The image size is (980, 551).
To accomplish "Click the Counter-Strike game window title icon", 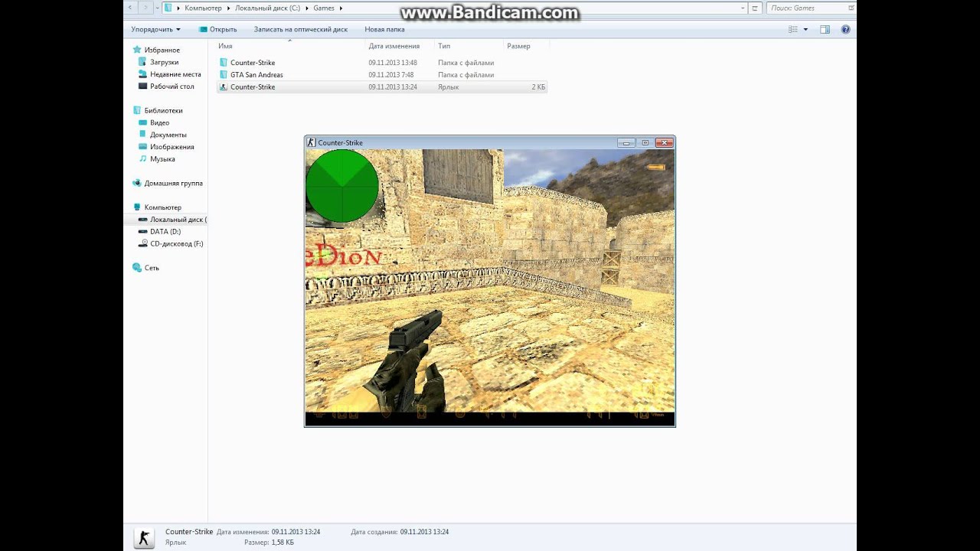I will point(312,142).
